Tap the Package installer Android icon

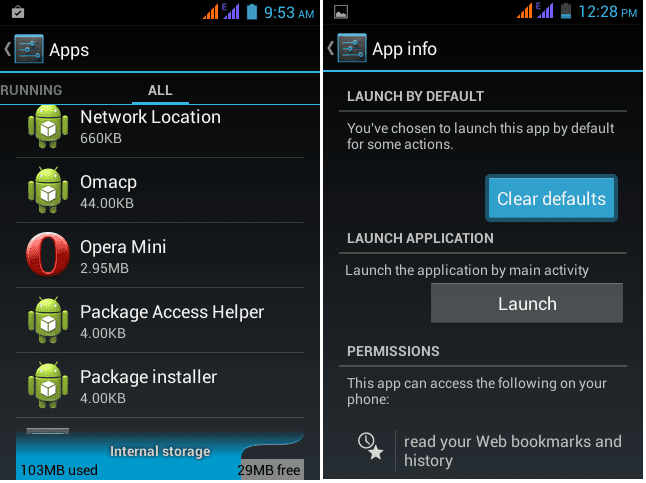click(x=48, y=385)
